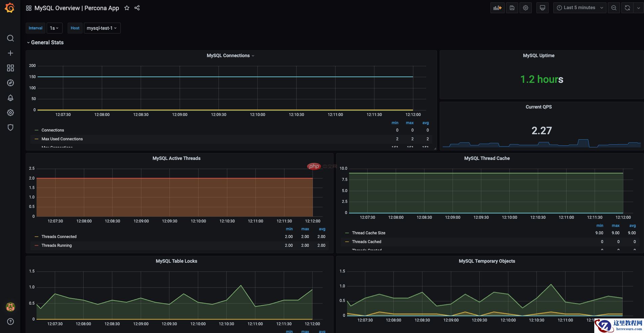Click the MySQL Active Threads panel title

[x=176, y=158]
